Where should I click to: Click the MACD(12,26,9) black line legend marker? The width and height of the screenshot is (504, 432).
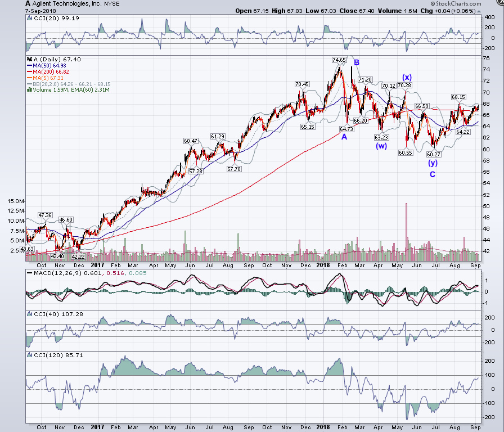click(30, 273)
